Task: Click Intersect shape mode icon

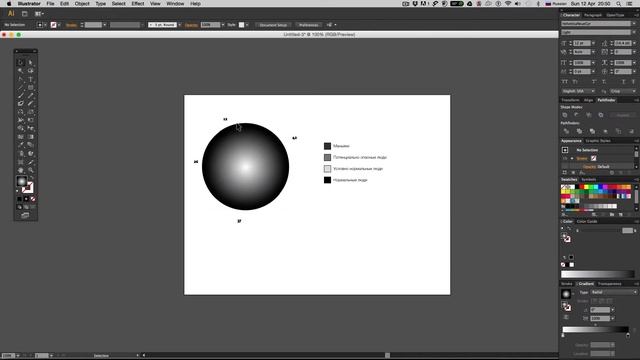Action: click(589, 115)
